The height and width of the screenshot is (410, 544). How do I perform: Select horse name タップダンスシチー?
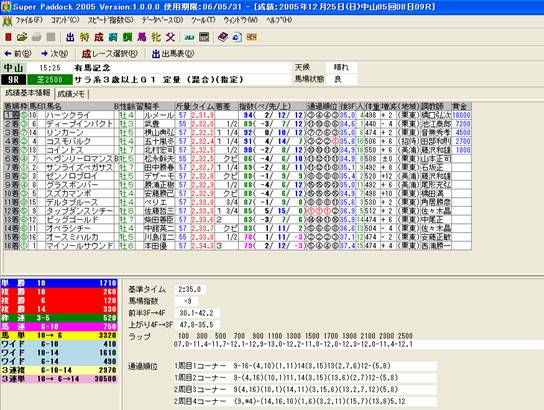point(79,211)
